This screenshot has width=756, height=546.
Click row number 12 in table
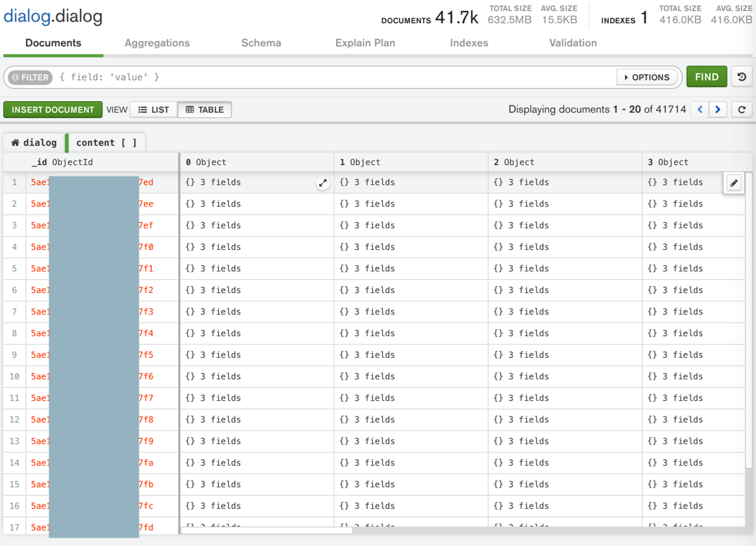[x=15, y=420]
